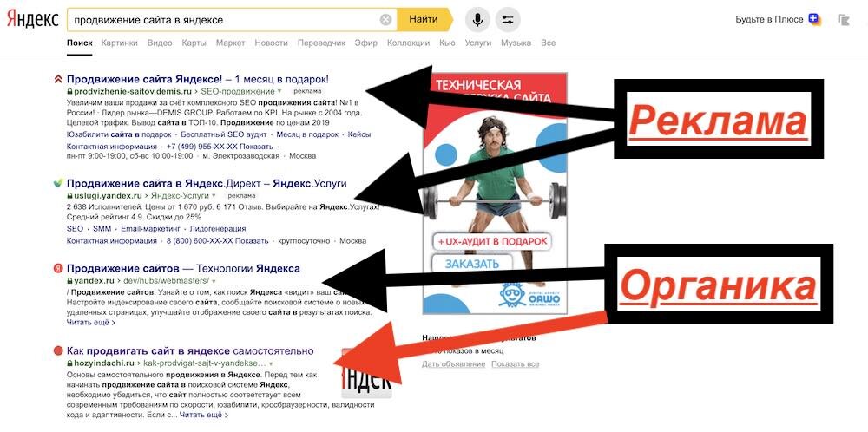Open the Yandex logo home link
This screenshot has width=868, height=432.
tap(32, 19)
